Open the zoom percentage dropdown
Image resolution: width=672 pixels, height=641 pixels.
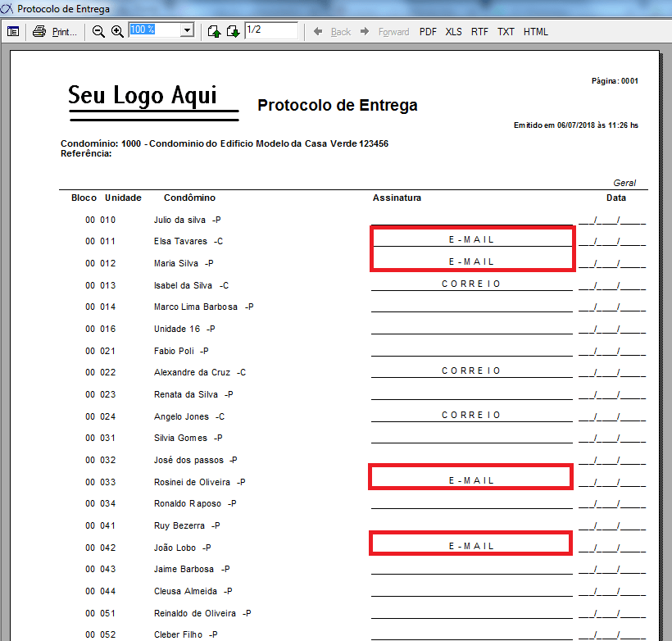[x=188, y=30]
